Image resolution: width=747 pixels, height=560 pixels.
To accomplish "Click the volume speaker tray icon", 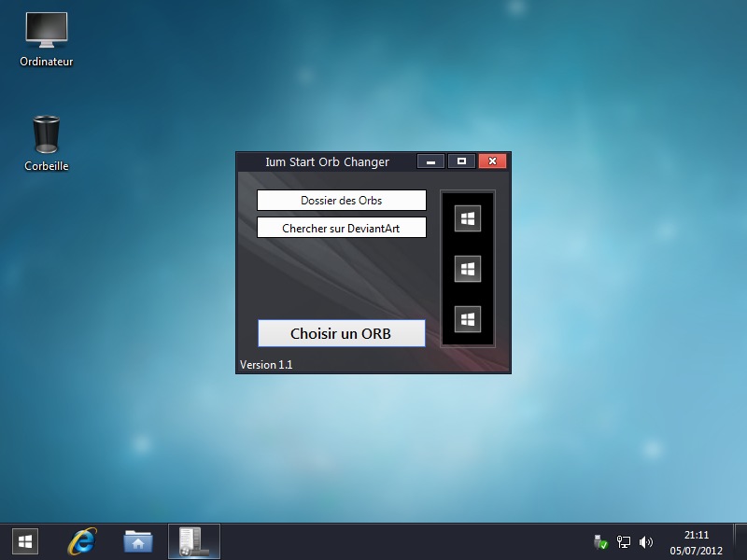I will pyautogui.click(x=645, y=542).
